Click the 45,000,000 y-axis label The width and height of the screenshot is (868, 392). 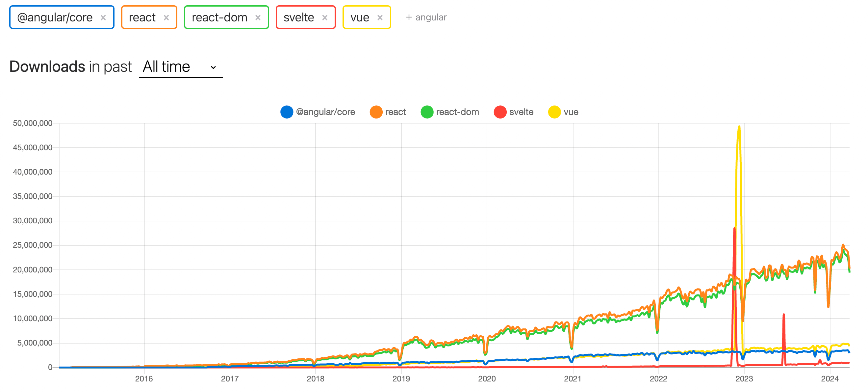tap(33, 148)
